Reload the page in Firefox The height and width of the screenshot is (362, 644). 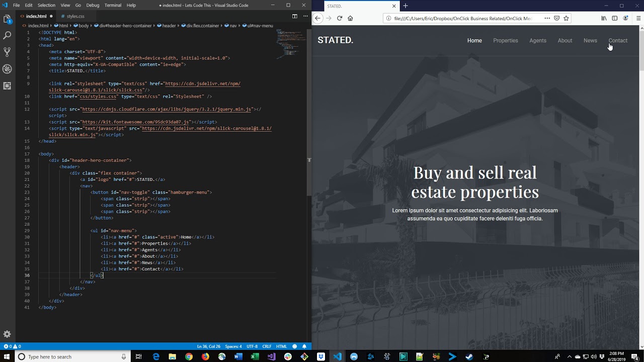[x=340, y=18]
